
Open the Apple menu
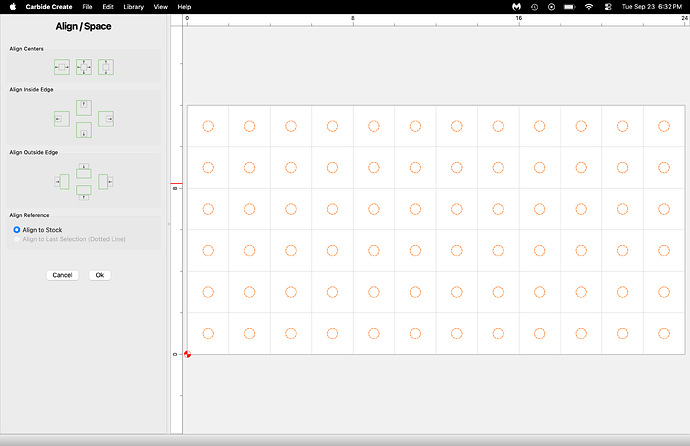(x=13, y=7)
